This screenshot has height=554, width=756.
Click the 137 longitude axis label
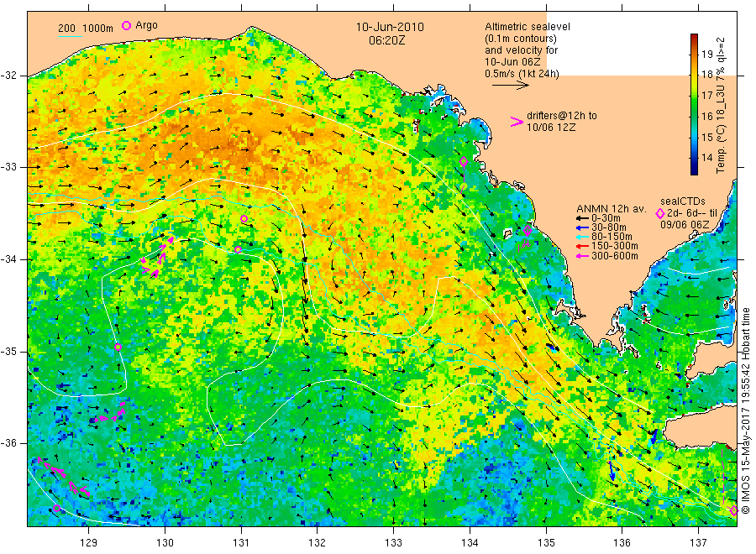click(698, 543)
